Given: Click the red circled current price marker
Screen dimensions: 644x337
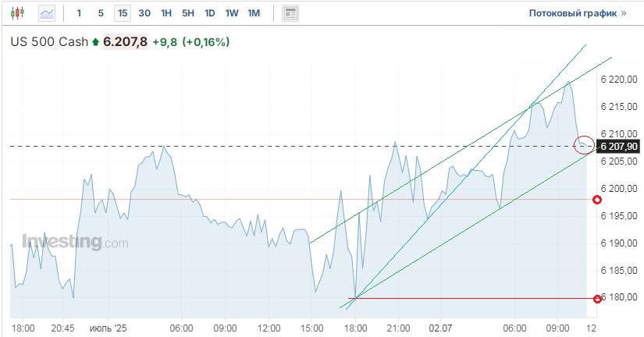Looking at the screenshot, I should tap(583, 144).
